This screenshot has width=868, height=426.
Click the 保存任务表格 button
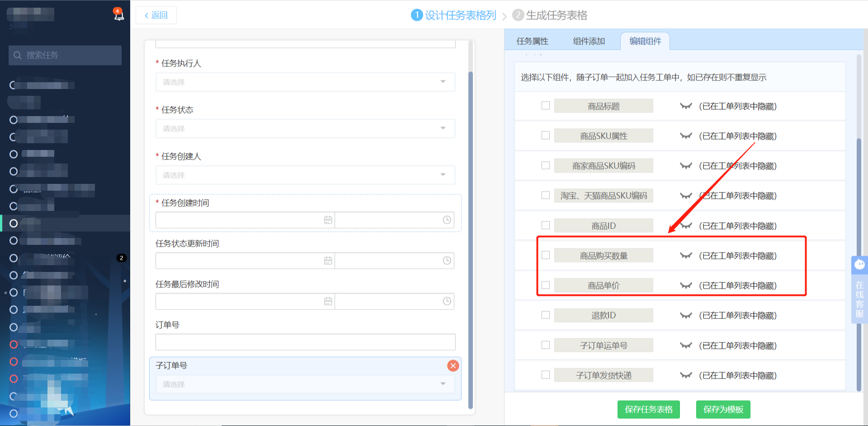[x=648, y=409]
